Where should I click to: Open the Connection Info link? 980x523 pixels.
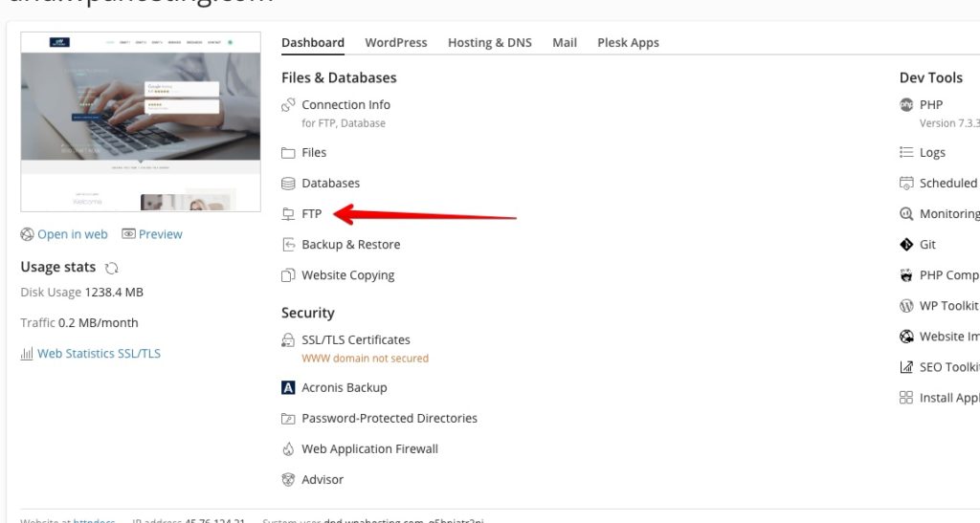345,105
